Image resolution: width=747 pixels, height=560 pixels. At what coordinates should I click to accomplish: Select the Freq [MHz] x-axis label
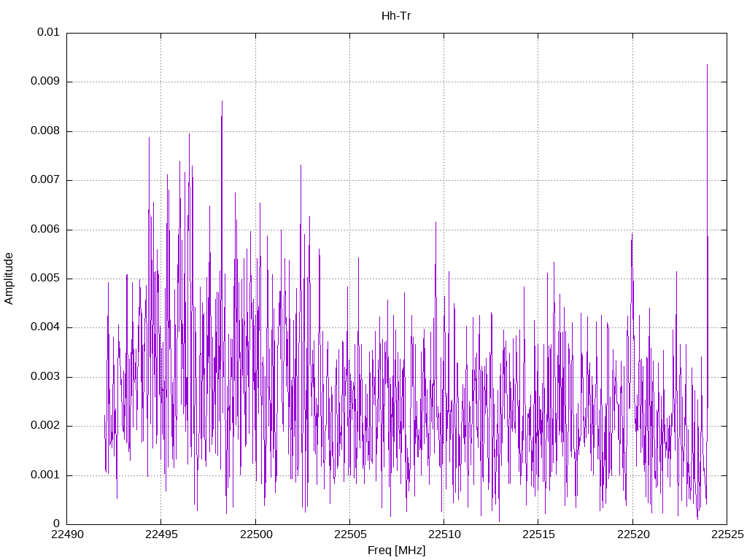396,550
